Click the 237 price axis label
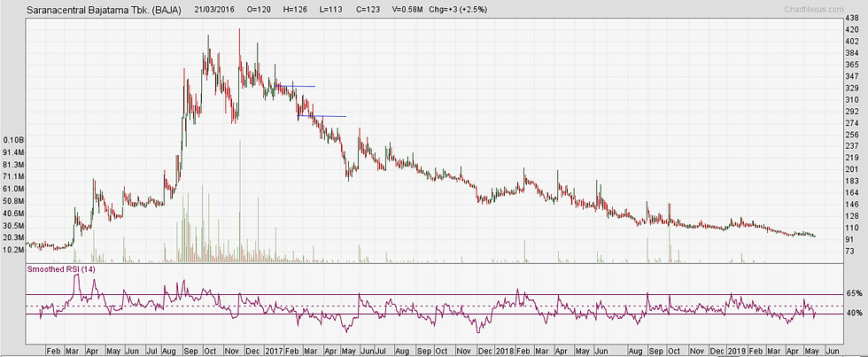This screenshot has height=357, width=868. tap(853, 146)
